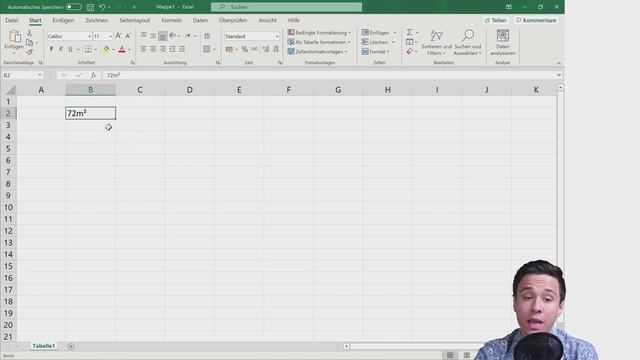Image resolution: width=640 pixels, height=360 pixels.
Task: Click increase indent icon
Action: click(182, 49)
